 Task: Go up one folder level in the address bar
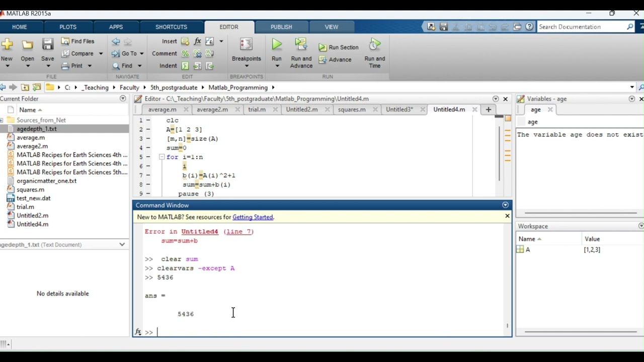[x=25, y=87]
